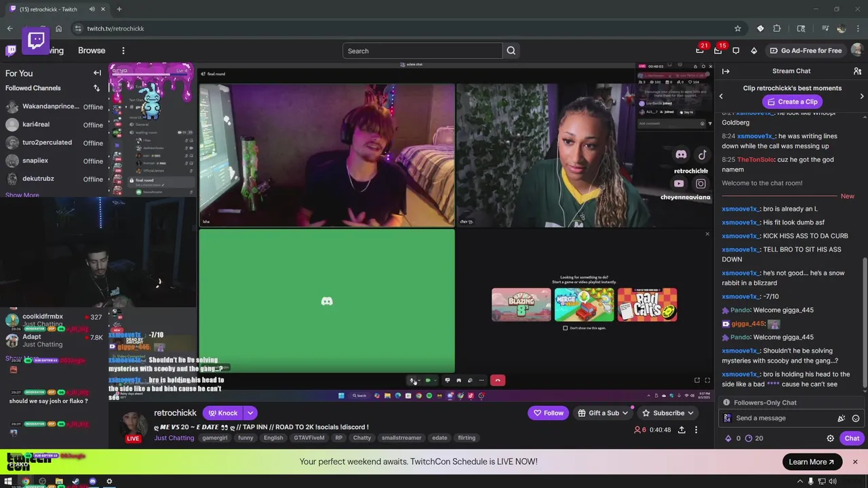
Task: Click the Get Bits diamond icon
Action: point(754,51)
